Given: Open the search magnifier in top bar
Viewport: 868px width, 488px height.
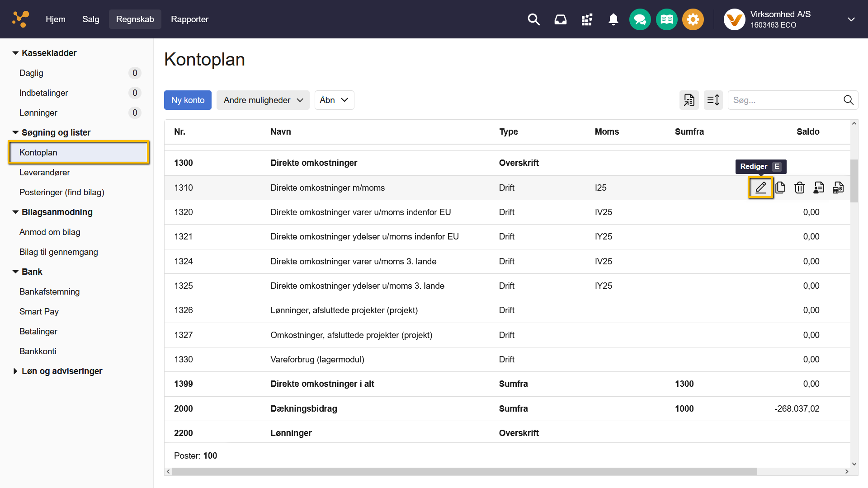Looking at the screenshot, I should click(534, 19).
